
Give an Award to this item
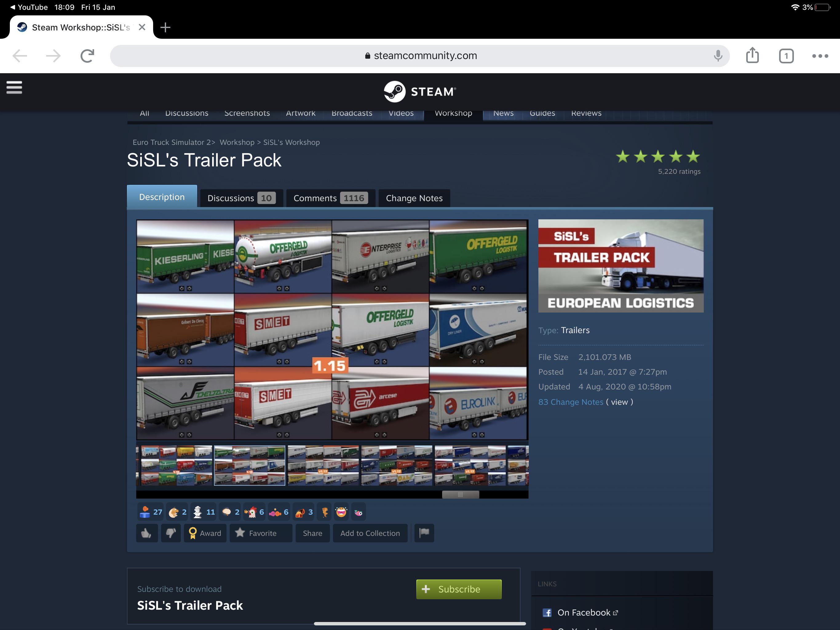click(x=205, y=533)
